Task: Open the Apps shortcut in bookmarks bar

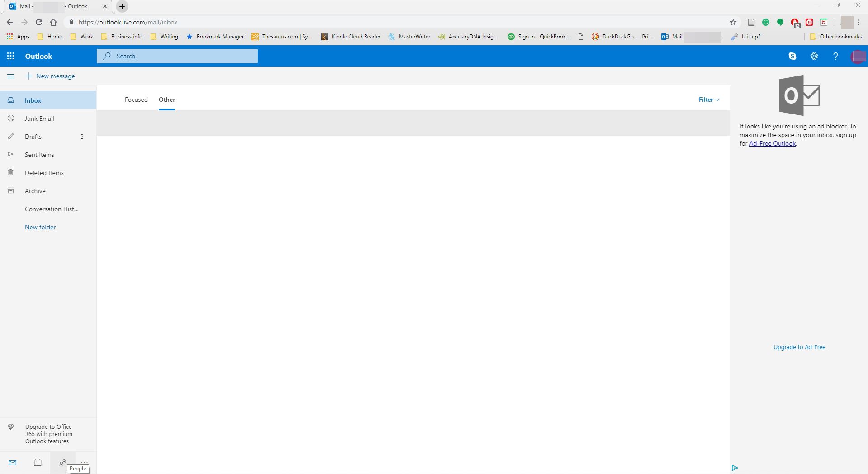Action: tap(18, 37)
